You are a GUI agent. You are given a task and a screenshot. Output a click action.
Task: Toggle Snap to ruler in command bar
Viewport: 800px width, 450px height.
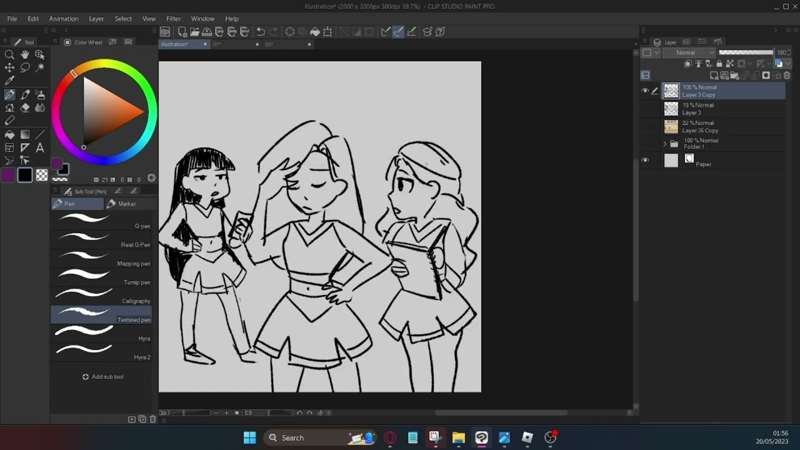(386, 32)
